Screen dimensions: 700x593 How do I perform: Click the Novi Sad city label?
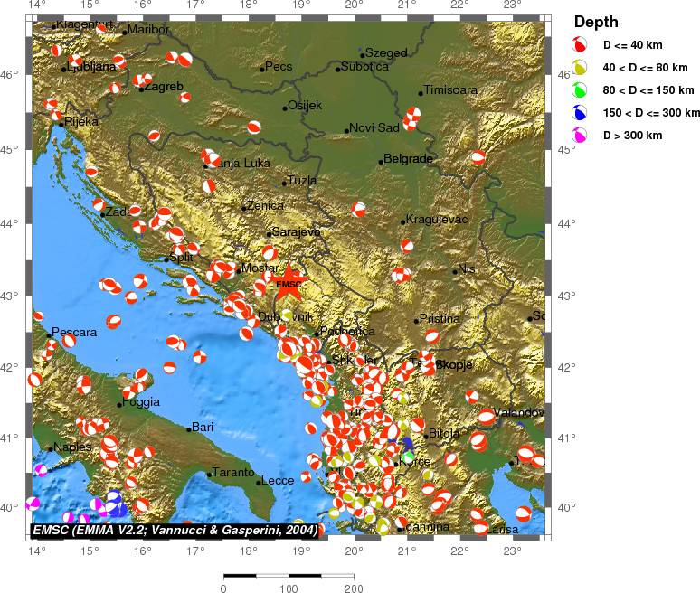coord(374,128)
